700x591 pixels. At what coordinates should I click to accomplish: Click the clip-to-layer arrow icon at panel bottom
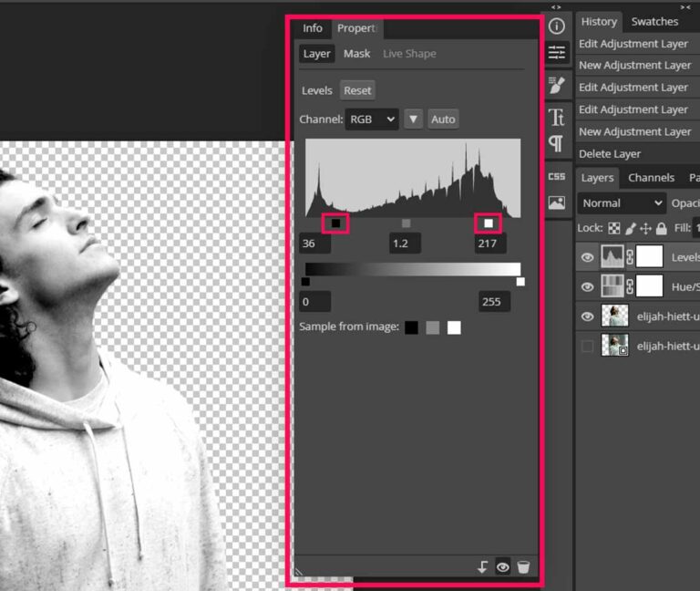[x=482, y=567]
